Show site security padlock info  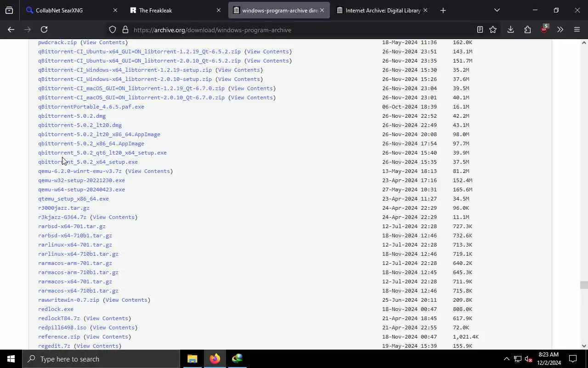125,29
